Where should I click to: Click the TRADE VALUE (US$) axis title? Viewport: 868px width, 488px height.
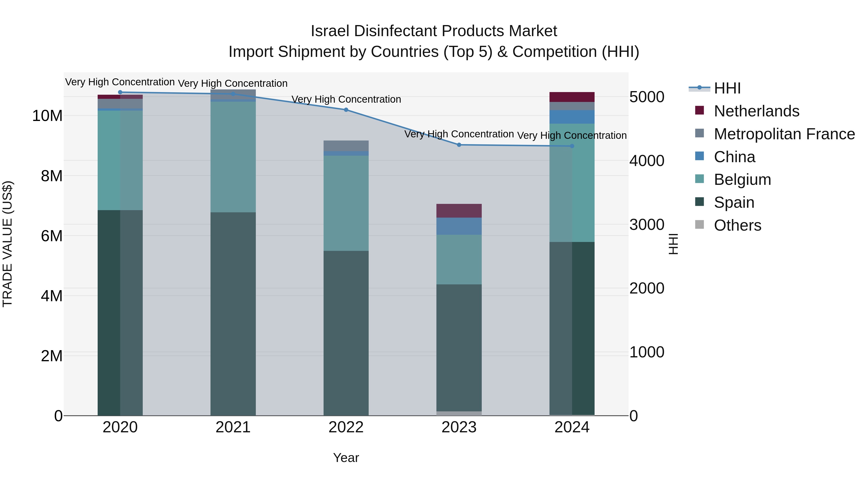point(7,244)
